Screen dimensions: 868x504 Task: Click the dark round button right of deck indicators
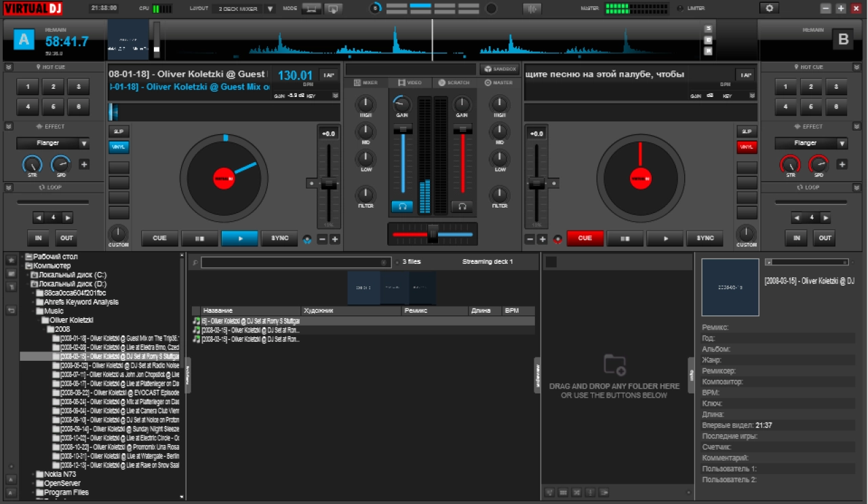491,8
